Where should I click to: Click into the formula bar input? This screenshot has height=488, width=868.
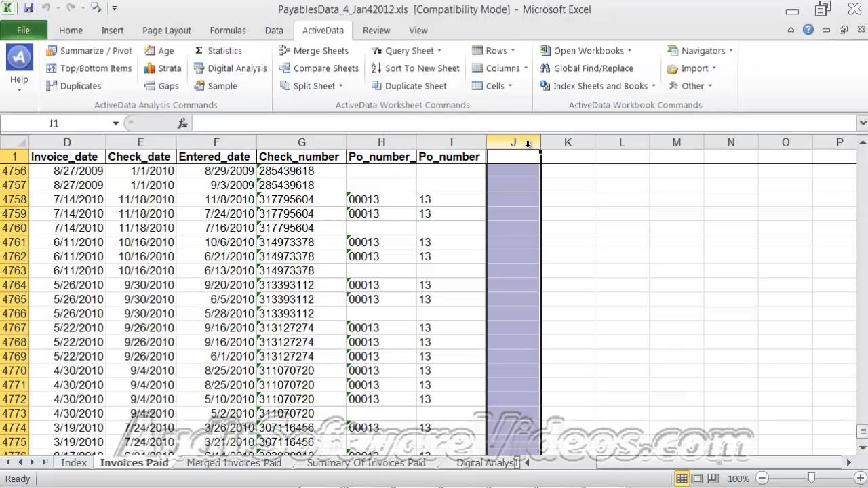click(x=525, y=123)
